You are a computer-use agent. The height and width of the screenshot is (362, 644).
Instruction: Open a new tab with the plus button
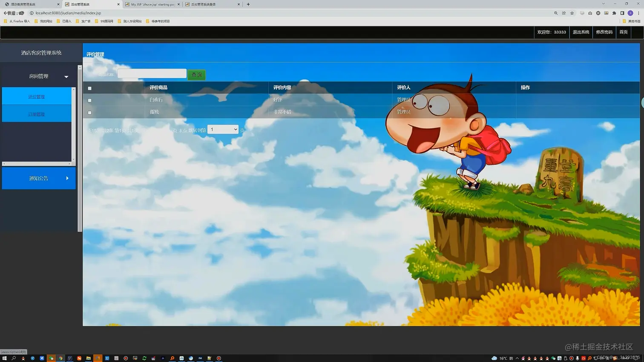[x=248, y=4]
